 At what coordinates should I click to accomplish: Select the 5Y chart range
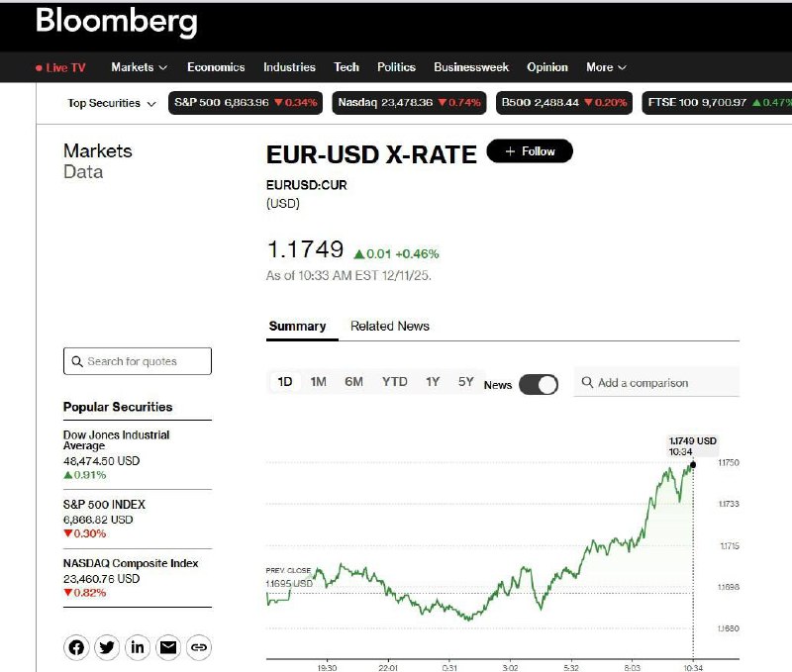click(465, 382)
